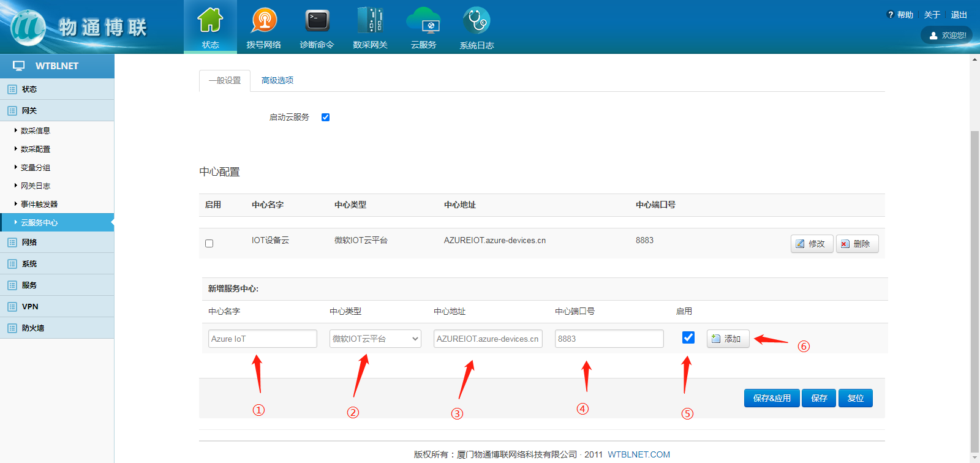Screen dimensions: 980x463
Task: Click the 中心端口号 input field with 8883
Action: point(609,339)
